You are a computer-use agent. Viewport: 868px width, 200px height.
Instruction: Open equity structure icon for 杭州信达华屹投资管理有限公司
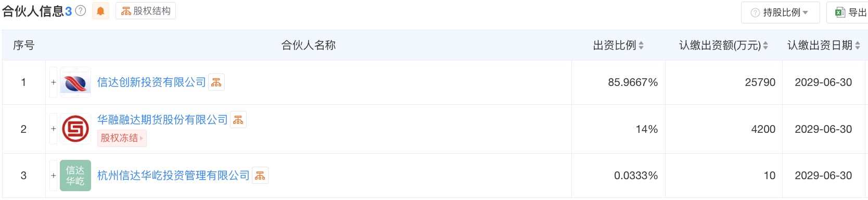pyautogui.click(x=260, y=176)
